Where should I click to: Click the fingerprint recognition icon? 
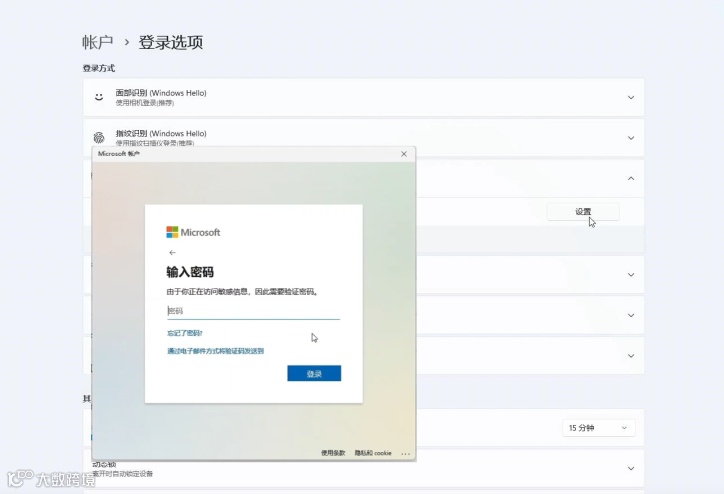[x=99, y=138]
